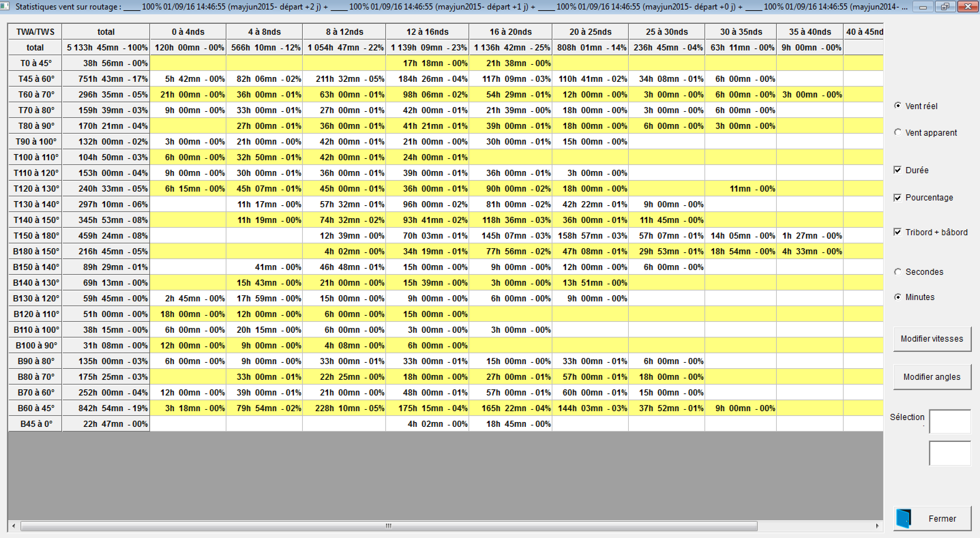The image size is (980, 538).
Task: Close the window with red X
Action: 967,6
